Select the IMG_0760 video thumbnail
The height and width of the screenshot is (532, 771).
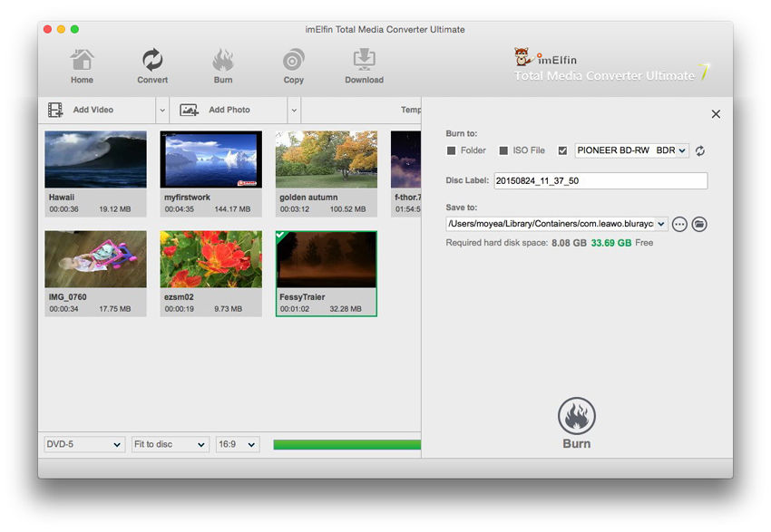pos(95,259)
